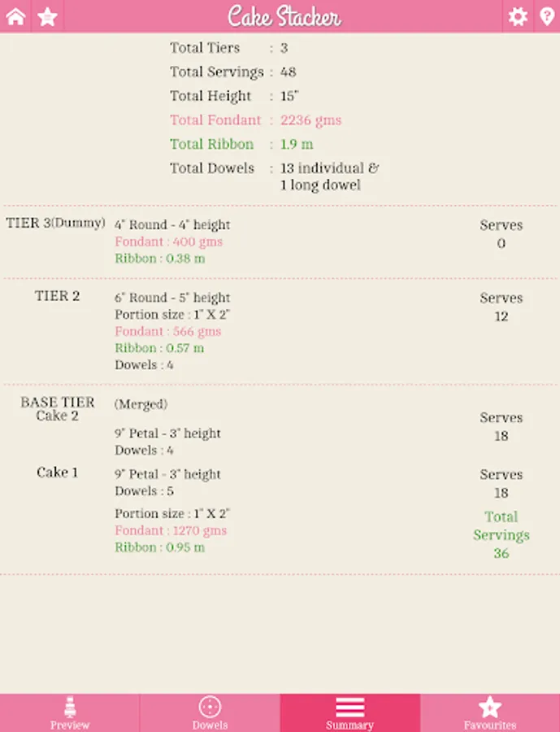Image resolution: width=560 pixels, height=732 pixels.
Task: Tap the Total Ribbon label
Action: coord(211,144)
